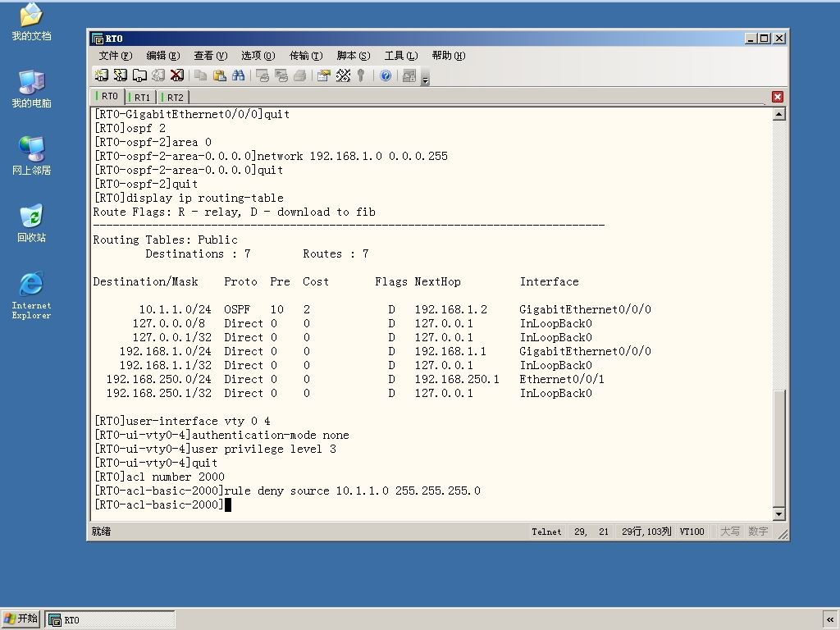Open Session Options toolbar icon

323,75
